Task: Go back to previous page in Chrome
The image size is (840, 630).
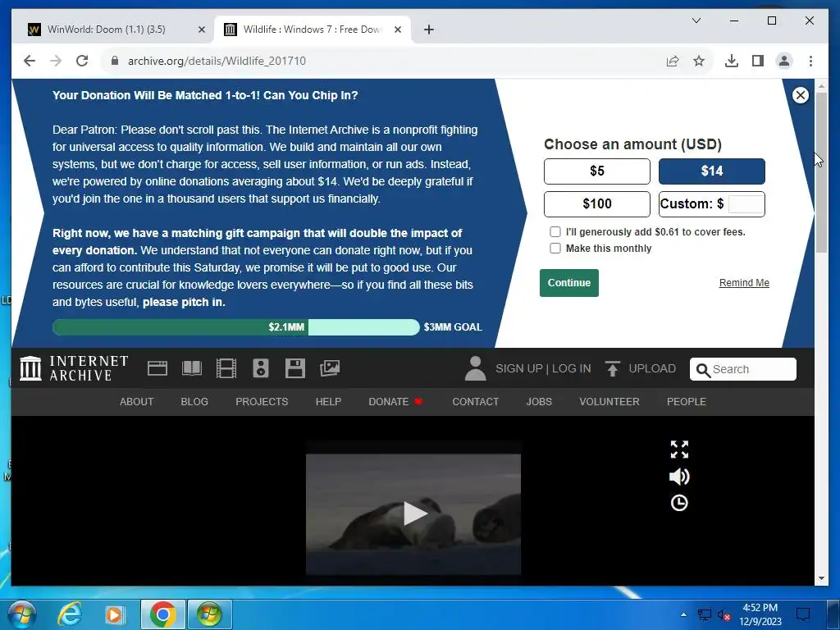Action: 30,61
